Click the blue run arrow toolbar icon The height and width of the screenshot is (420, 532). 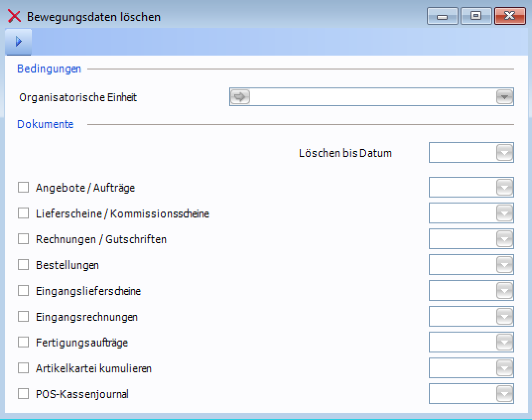pyautogui.click(x=18, y=42)
